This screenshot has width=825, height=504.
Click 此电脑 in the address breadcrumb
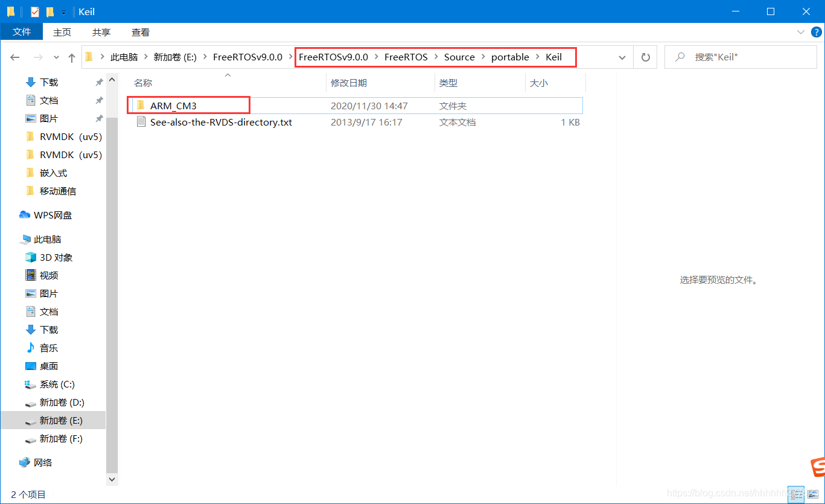(124, 57)
